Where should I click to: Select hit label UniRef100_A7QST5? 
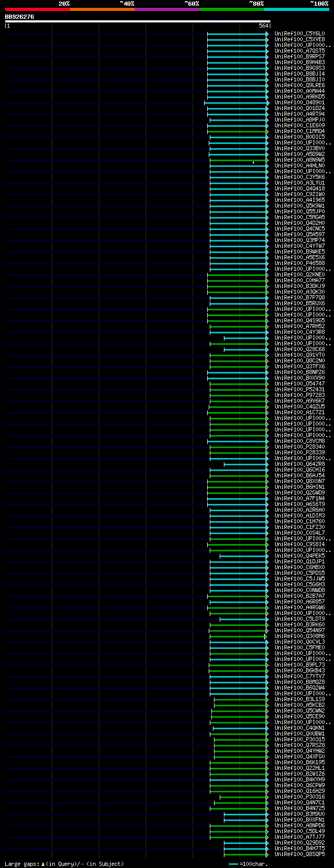click(300, 51)
